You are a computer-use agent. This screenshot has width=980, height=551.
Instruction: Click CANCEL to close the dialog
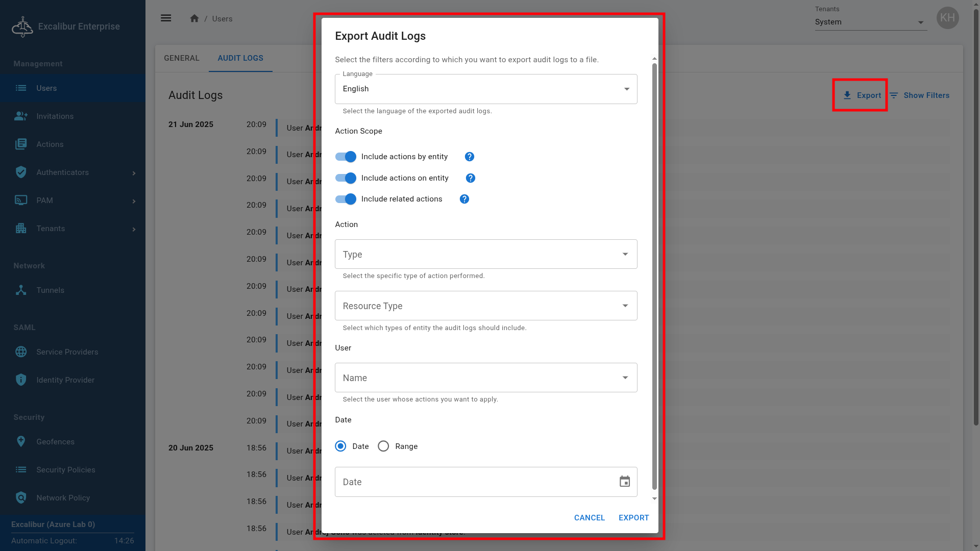point(589,518)
